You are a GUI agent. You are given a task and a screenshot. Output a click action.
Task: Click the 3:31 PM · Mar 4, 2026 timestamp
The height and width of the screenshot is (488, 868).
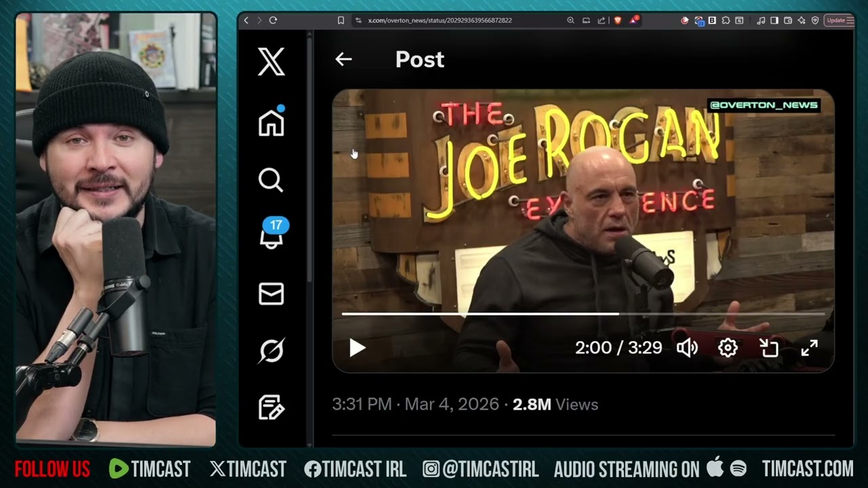pyautogui.click(x=416, y=405)
